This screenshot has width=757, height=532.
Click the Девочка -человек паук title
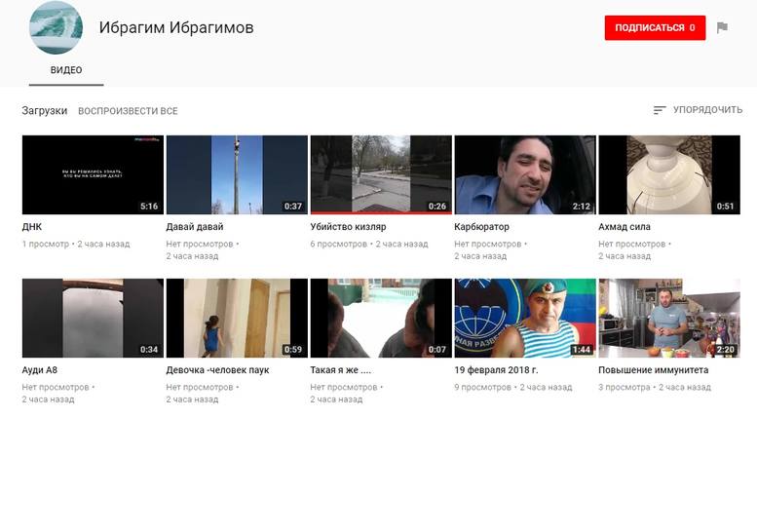click(x=217, y=370)
